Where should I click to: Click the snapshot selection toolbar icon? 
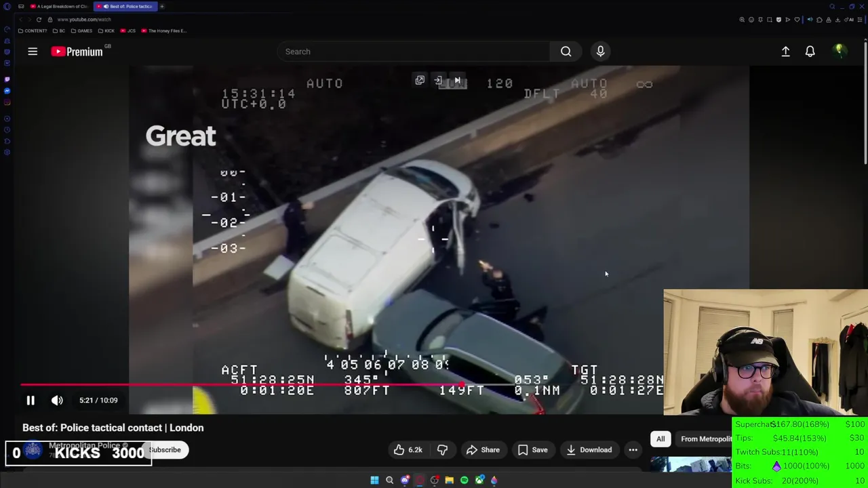tap(770, 20)
